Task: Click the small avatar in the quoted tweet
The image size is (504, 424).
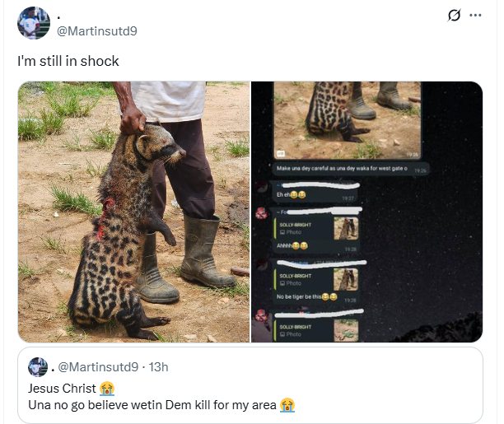Action: point(37,366)
